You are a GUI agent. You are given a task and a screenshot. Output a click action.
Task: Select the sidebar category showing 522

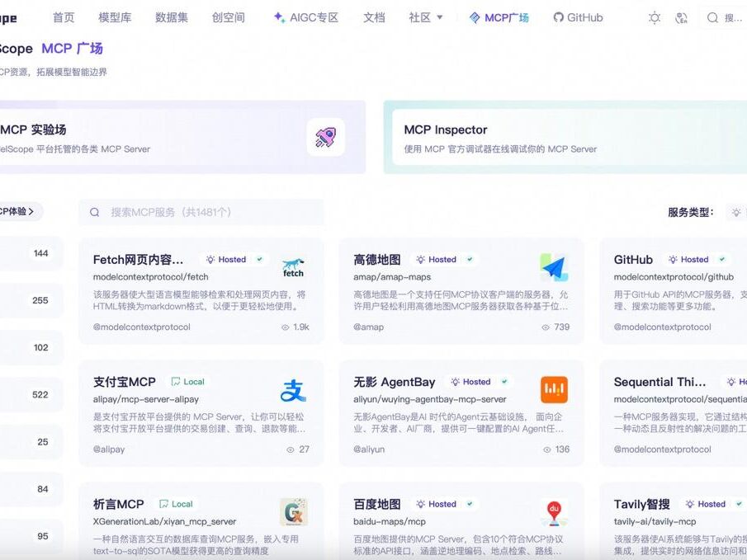point(31,395)
